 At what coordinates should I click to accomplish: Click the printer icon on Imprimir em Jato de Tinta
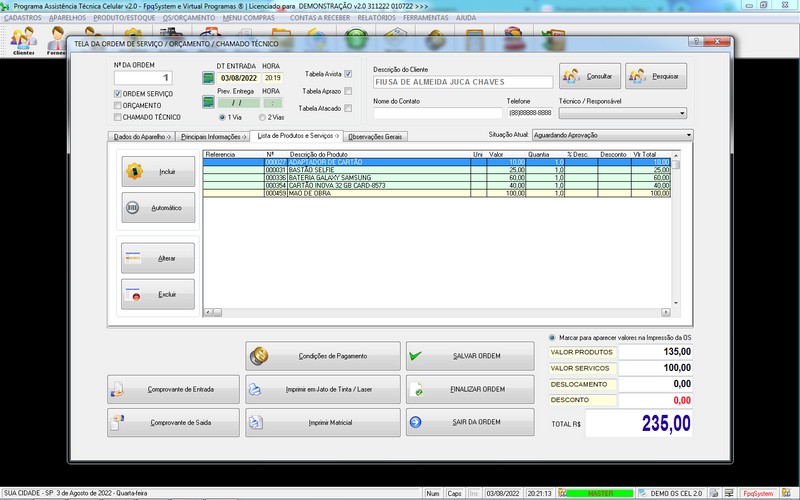click(255, 389)
